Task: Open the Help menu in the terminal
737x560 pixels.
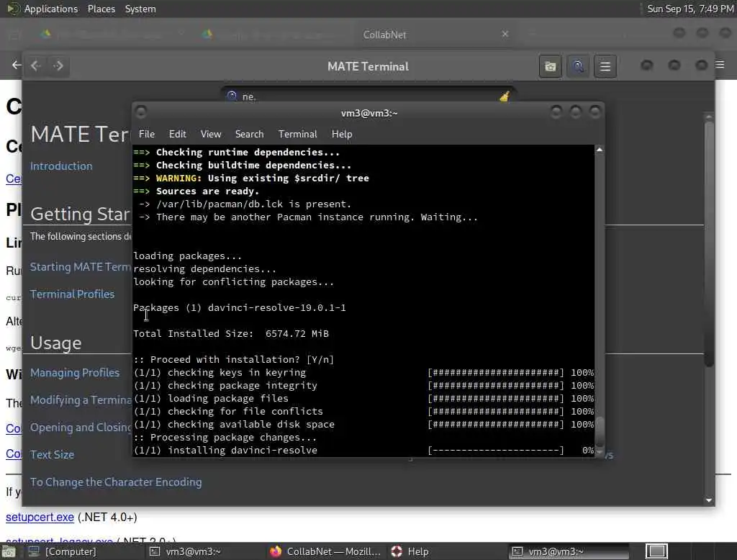Action: 342,134
